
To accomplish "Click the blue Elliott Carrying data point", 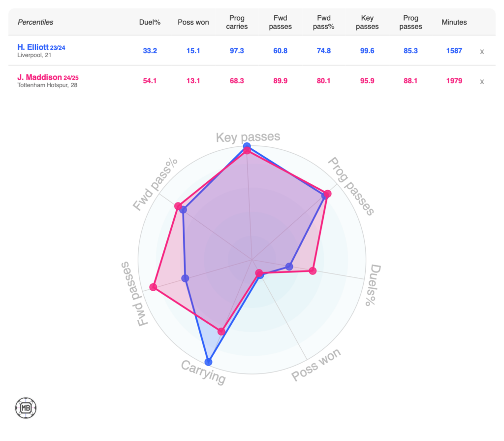I will tap(208, 362).
